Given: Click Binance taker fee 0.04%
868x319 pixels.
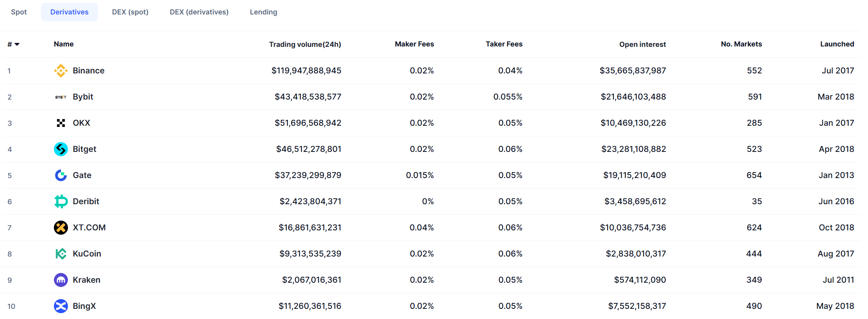Looking at the screenshot, I should tap(510, 71).
